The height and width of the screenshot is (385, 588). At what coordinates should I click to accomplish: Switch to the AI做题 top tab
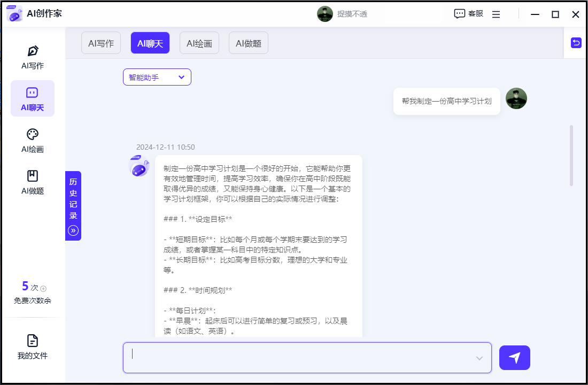249,43
